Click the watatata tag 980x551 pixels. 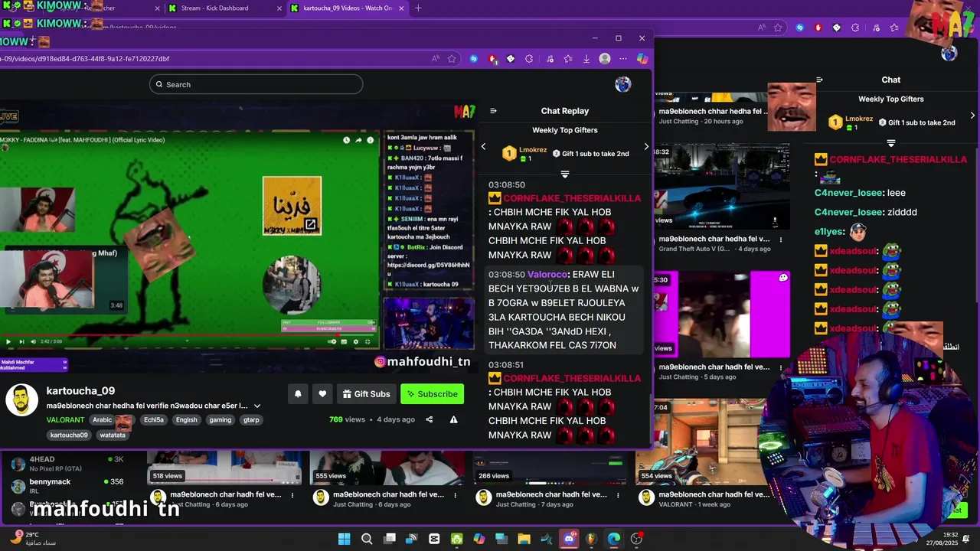tap(113, 435)
